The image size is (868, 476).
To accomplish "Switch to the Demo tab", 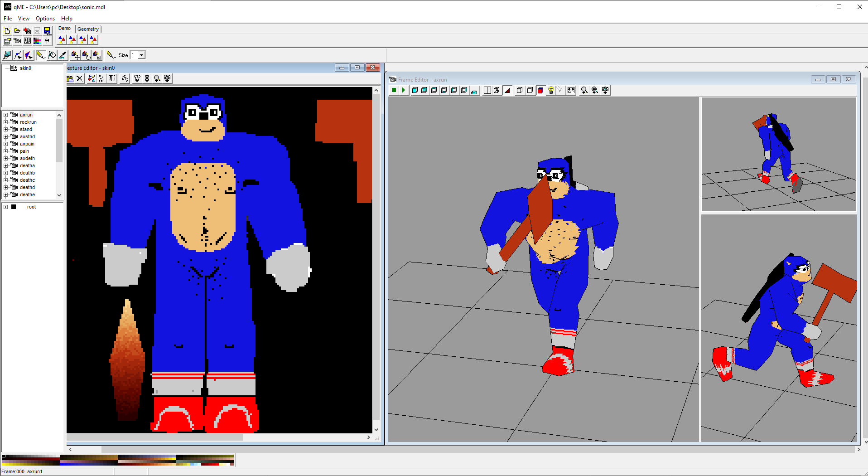I will pos(65,29).
